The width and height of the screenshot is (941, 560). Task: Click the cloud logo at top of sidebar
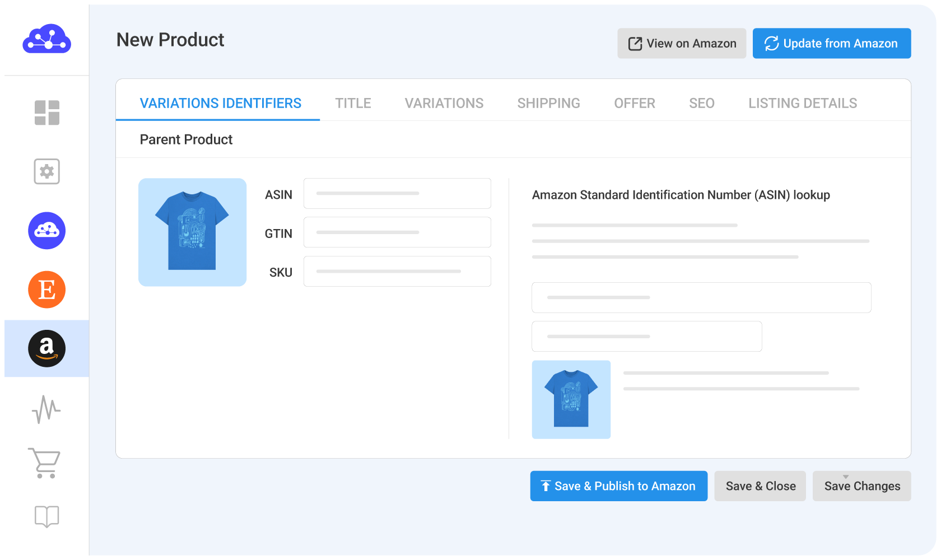[46, 39]
